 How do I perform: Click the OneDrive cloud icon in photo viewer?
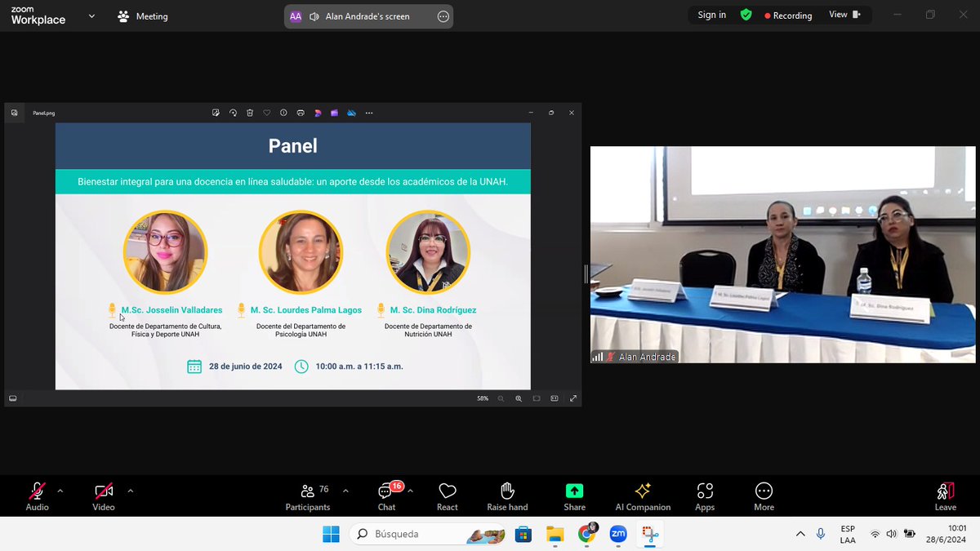[x=351, y=113]
